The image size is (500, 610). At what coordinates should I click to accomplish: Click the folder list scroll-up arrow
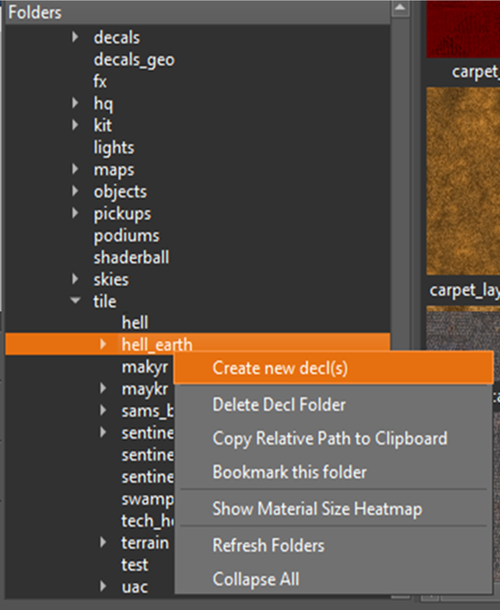tap(400, 8)
